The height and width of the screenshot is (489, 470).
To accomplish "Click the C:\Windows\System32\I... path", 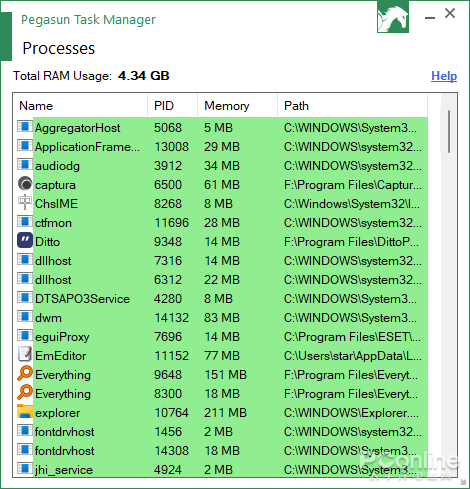I will click(x=352, y=204).
